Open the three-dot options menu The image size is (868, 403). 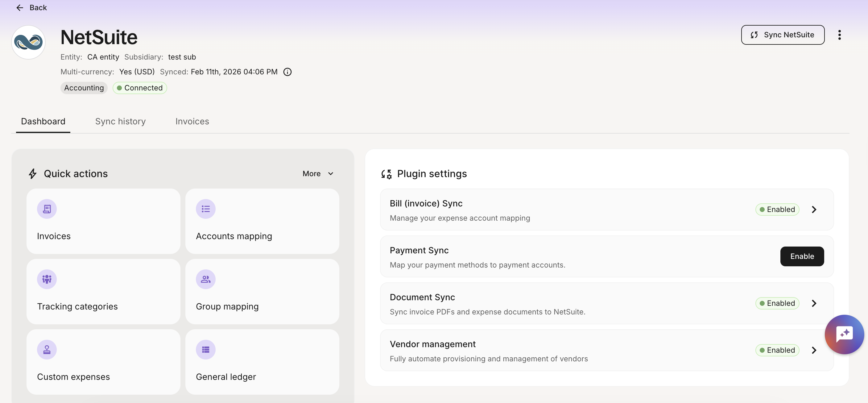[839, 35]
